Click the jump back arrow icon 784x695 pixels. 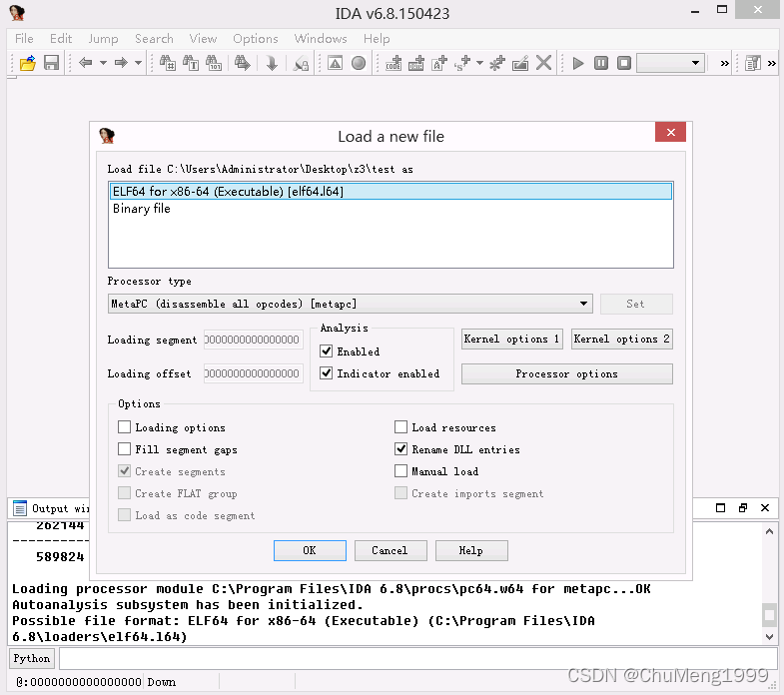click(86, 63)
